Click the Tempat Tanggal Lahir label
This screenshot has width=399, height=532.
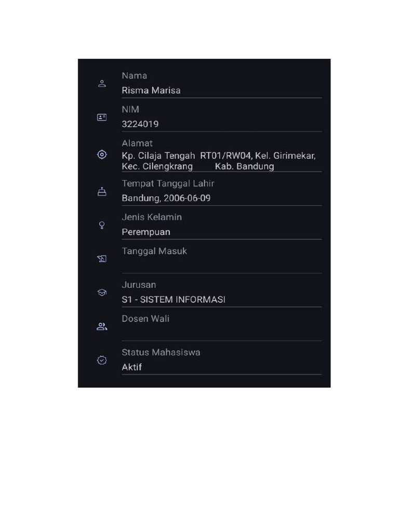click(168, 183)
